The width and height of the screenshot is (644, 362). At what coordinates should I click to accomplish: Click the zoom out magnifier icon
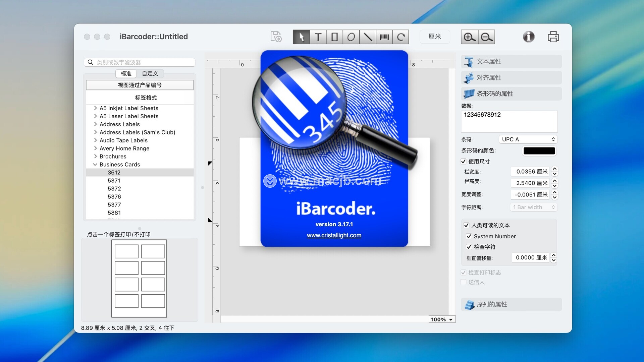click(486, 37)
